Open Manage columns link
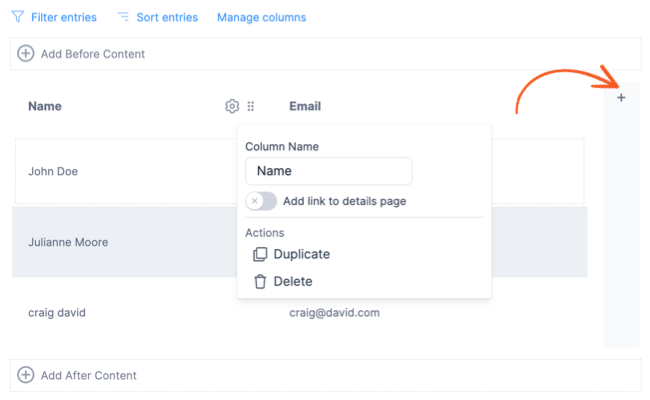Viewport: 650px width, 400px height. (x=262, y=17)
